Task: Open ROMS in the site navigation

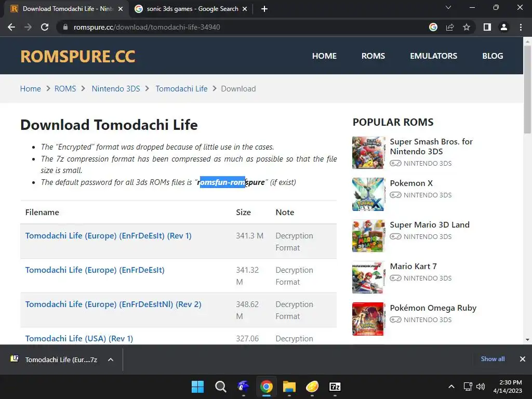Action: click(x=373, y=56)
